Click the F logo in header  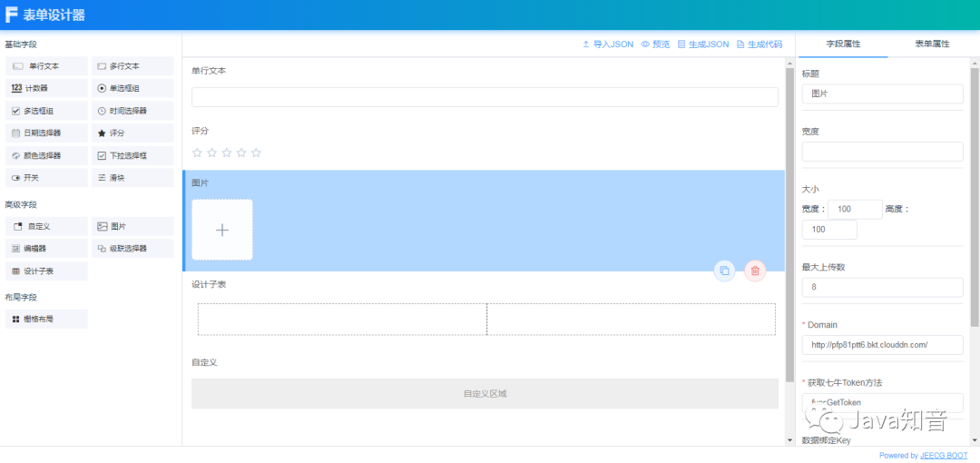pyautogui.click(x=11, y=15)
